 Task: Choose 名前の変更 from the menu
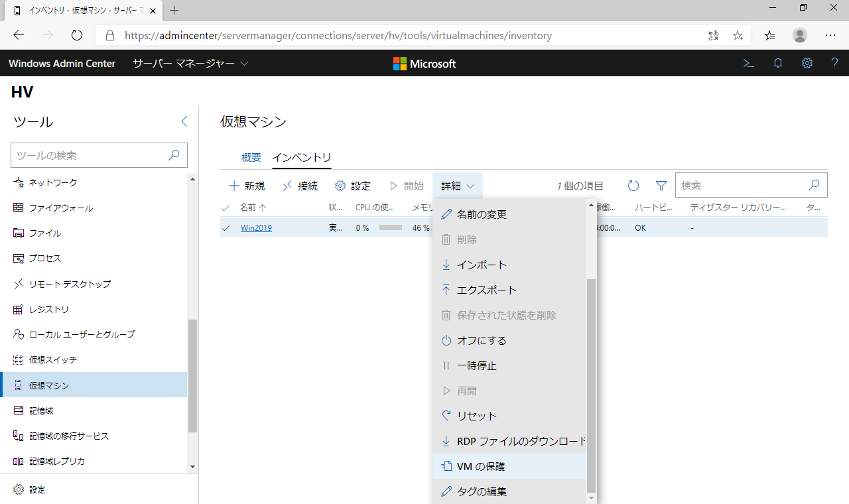(x=509, y=214)
